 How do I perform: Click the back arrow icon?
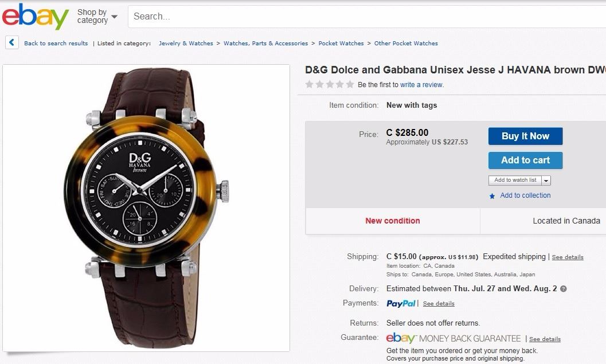[12, 43]
